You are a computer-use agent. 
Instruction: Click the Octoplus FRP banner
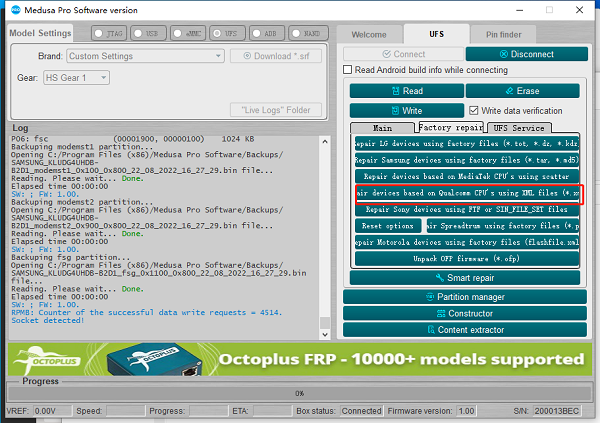[300, 359]
